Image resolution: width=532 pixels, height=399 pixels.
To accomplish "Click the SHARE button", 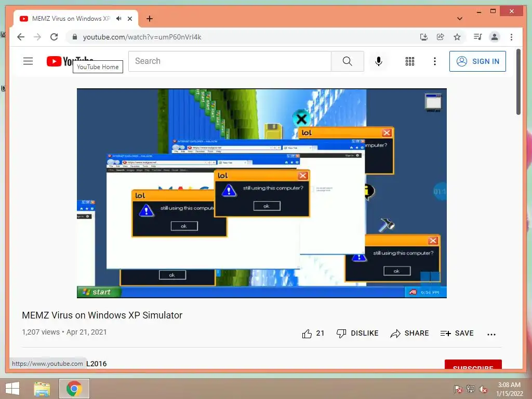I will coord(409,334).
